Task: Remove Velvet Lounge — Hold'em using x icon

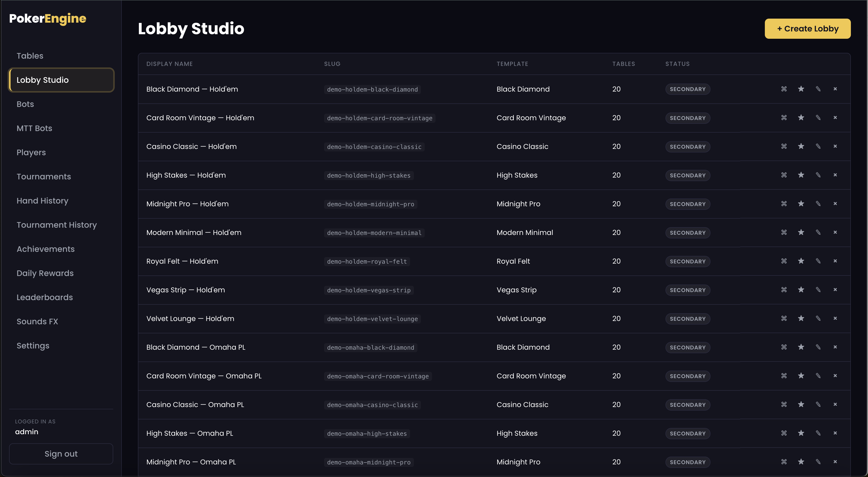Action: 835,318
